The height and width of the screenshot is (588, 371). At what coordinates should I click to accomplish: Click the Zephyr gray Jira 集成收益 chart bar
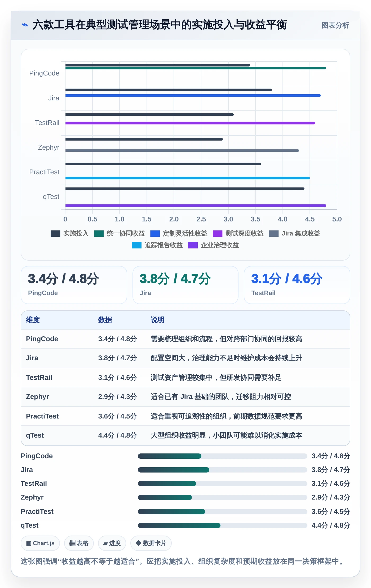pyautogui.click(x=182, y=151)
